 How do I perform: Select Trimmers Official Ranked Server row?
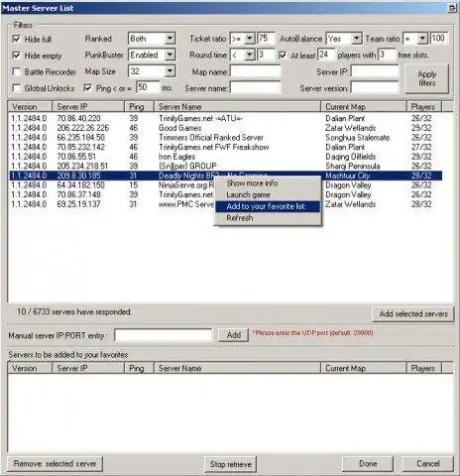tap(225, 138)
